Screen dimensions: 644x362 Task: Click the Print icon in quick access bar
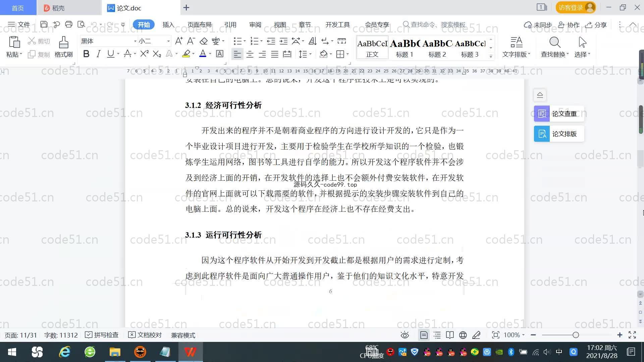[69, 24]
